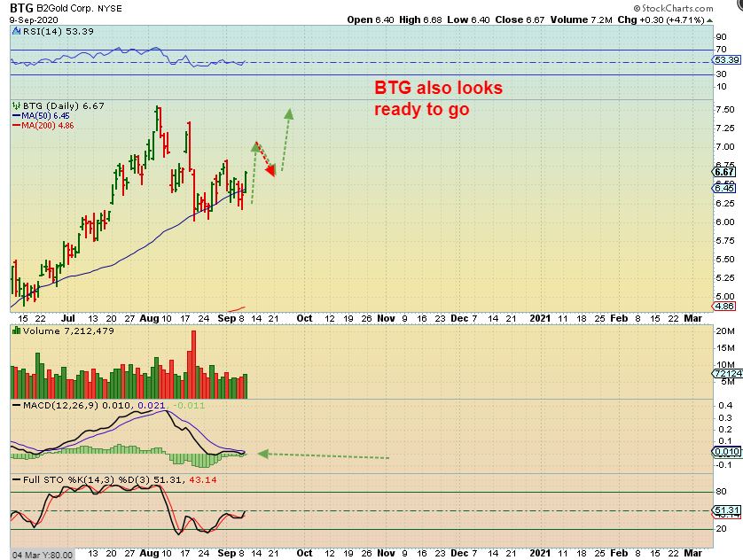Click the RSI(14) 53.39 indicator label
Image resolution: width=743 pixels, height=560 pixels.
[x=59, y=31]
